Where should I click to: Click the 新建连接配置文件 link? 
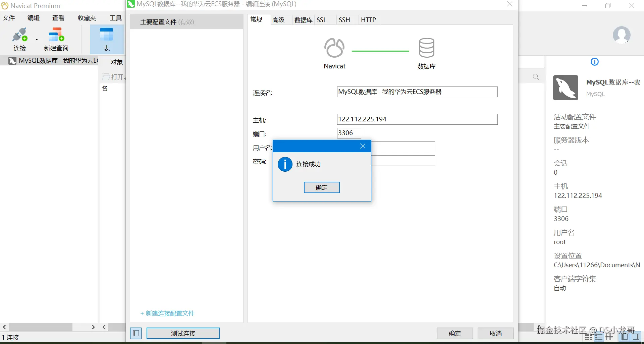pyautogui.click(x=167, y=313)
